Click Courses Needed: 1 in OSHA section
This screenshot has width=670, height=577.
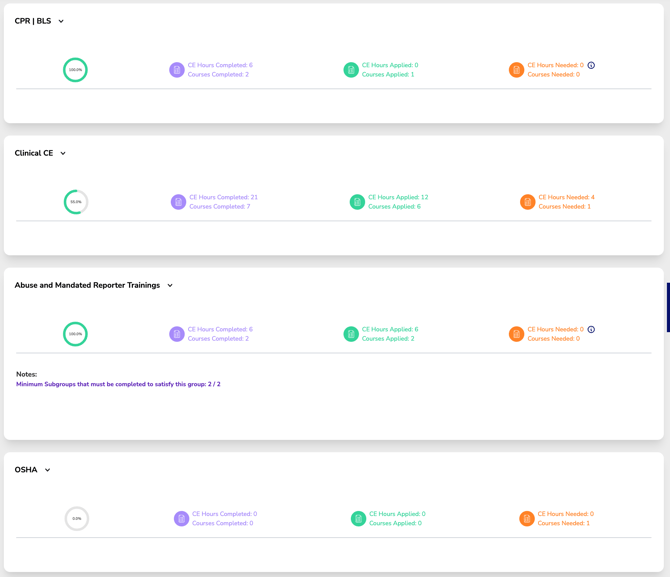(564, 523)
